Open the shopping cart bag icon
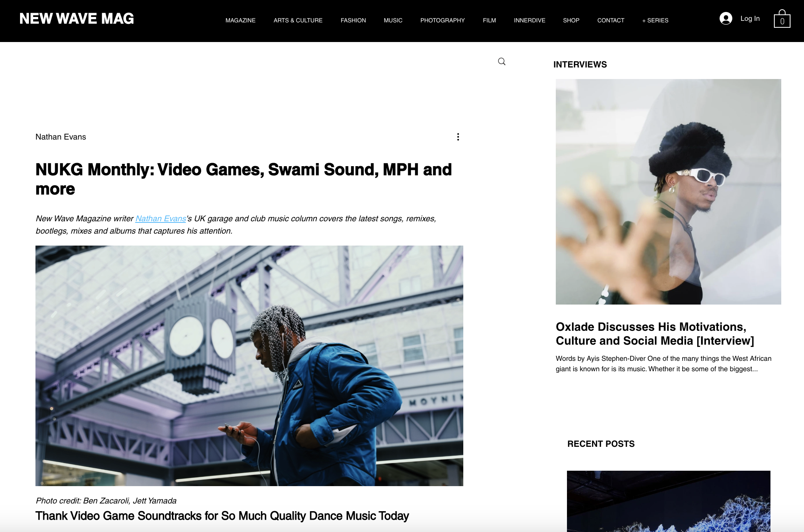804x532 pixels. [782, 19]
